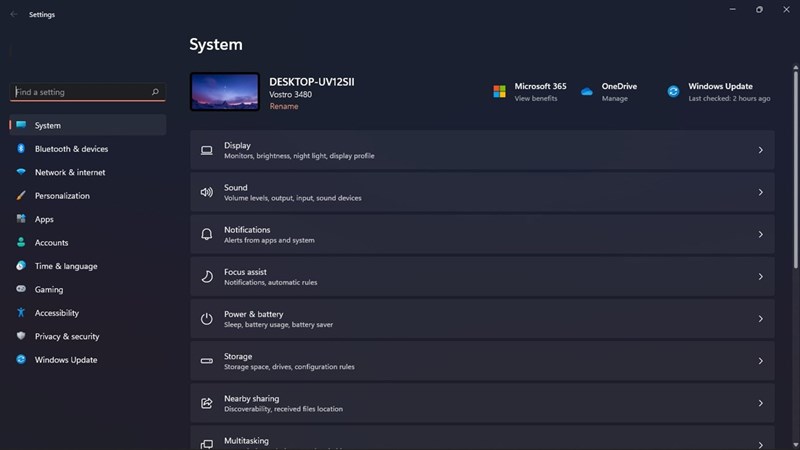This screenshot has height=450, width=800.
Task: Click the Microsoft 365 logo icon
Action: (x=499, y=92)
